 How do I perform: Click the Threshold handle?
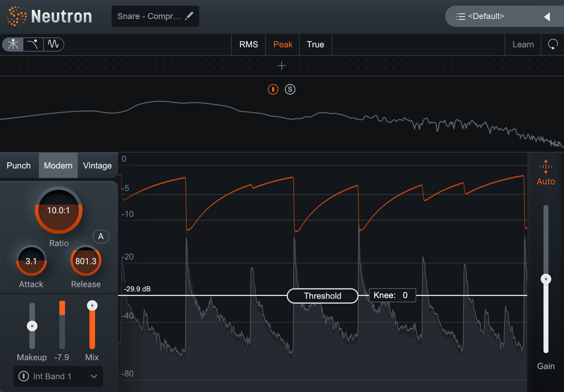pos(323,296)
